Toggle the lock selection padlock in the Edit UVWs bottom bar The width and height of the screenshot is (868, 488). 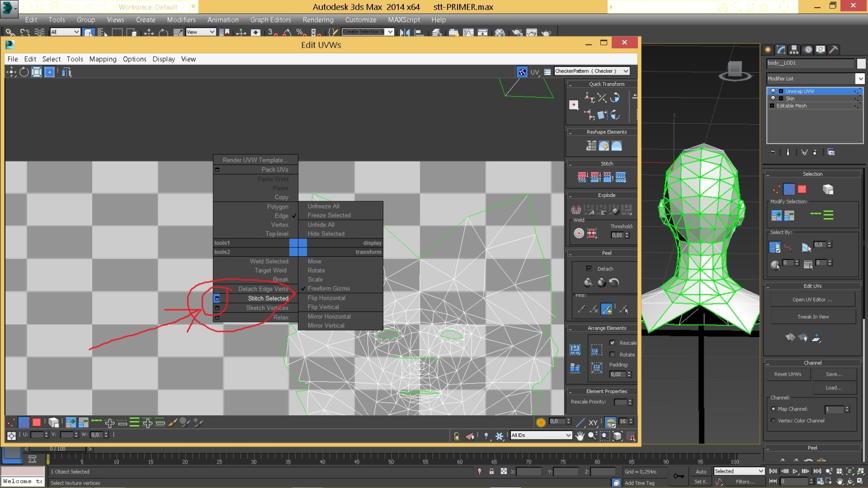click(x=457, y=436)
